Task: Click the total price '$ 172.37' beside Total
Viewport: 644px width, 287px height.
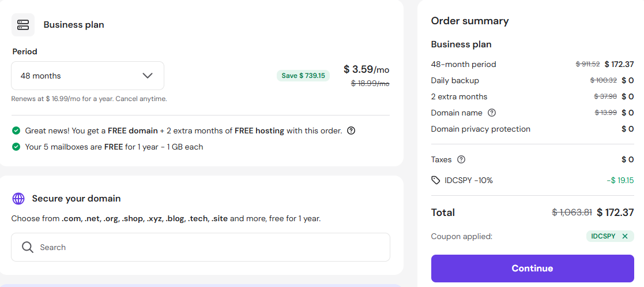Action: coord(615,213)
